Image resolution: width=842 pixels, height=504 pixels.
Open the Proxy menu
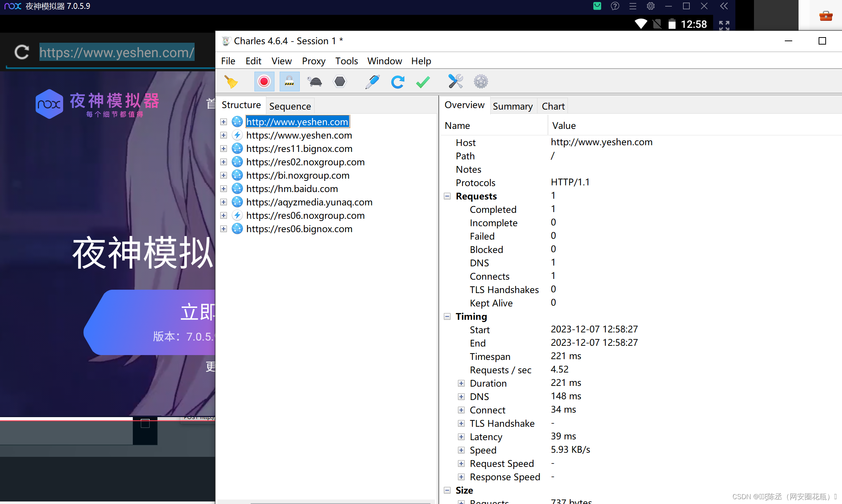tap(313, 61)
